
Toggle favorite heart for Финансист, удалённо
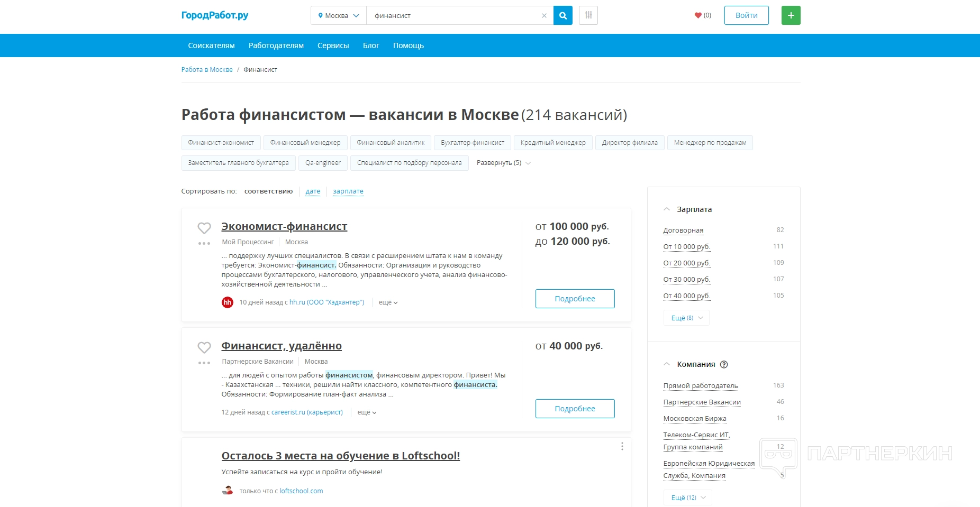click(204, 347)
